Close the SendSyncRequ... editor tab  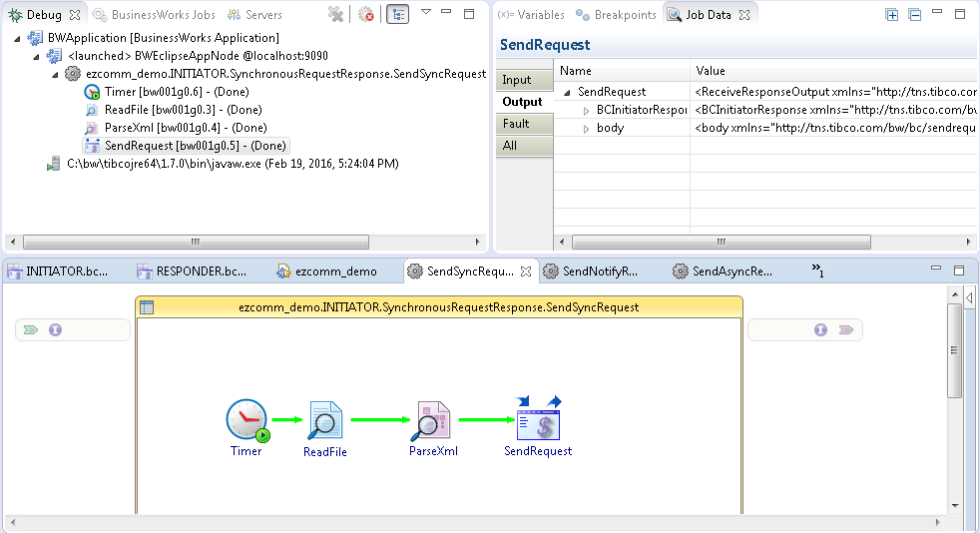pyautogui.click(x=526, y=271)
